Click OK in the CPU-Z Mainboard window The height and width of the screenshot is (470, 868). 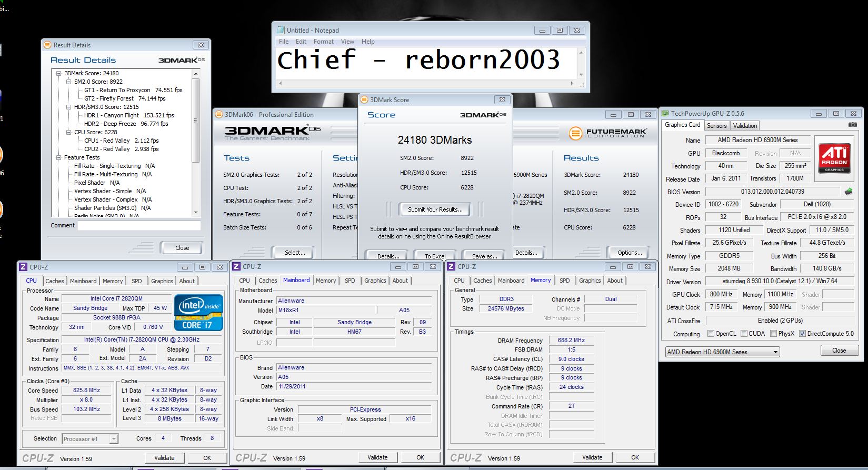[420, 457]
